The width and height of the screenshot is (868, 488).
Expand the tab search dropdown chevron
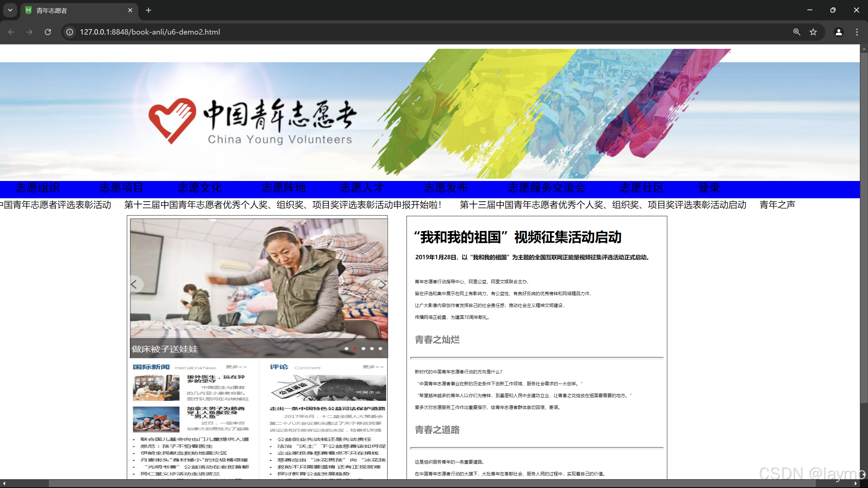pyautogui.click(x=10, y=10)
